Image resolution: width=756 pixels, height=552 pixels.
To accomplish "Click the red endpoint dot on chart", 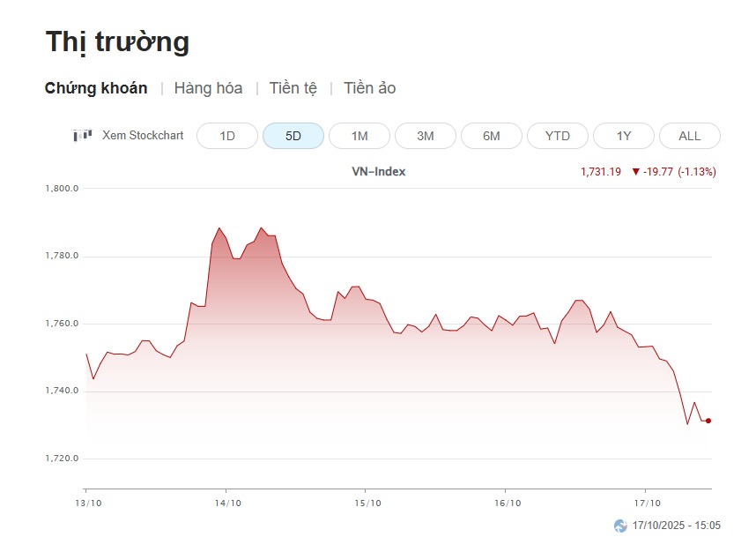I will pyautogui.click(x=708, y=421).
